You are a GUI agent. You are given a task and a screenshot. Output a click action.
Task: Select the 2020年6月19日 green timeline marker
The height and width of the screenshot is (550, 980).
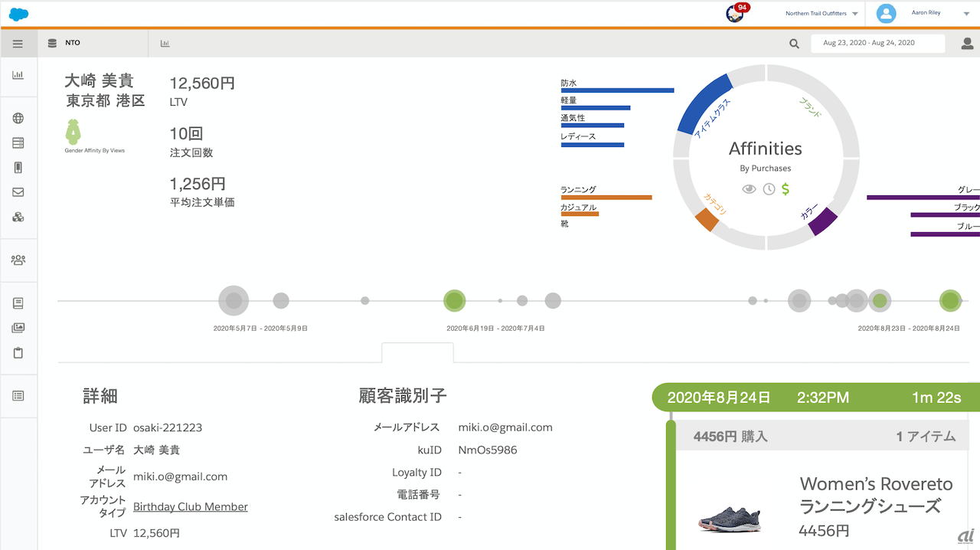(455, 300)
